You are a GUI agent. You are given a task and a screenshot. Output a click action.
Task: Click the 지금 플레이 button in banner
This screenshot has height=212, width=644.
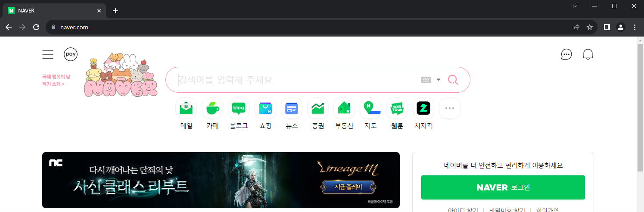tap(348, 187)
